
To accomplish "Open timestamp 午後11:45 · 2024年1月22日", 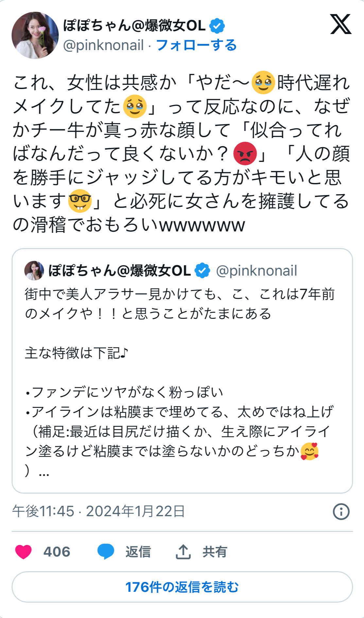I will [99, 511].
